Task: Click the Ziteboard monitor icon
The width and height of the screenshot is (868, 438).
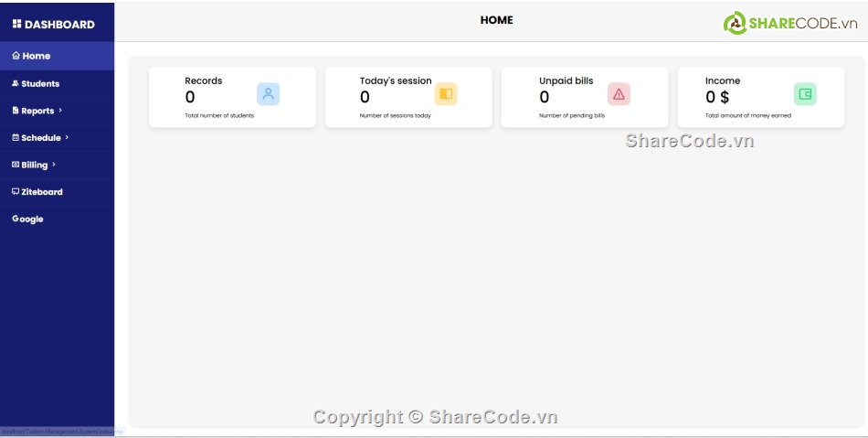Action: click(x=16, y=192)
